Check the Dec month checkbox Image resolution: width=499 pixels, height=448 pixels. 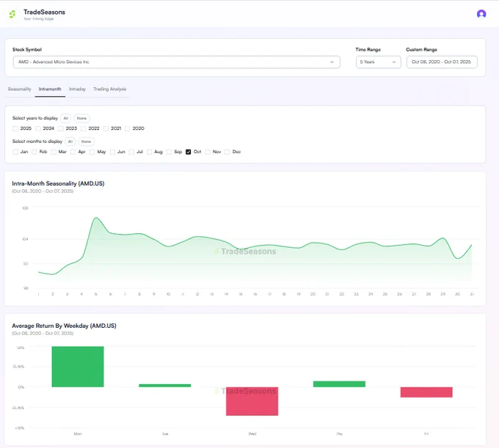coord(227,152)
